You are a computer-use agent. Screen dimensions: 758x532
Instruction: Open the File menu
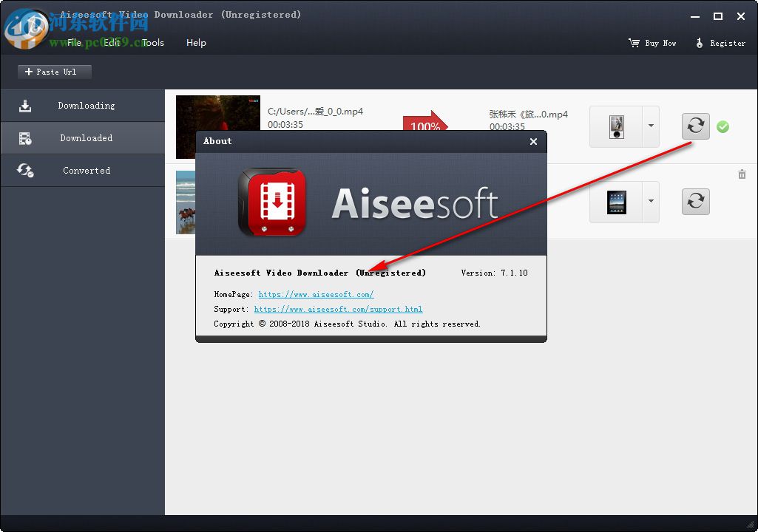point(73,42)
